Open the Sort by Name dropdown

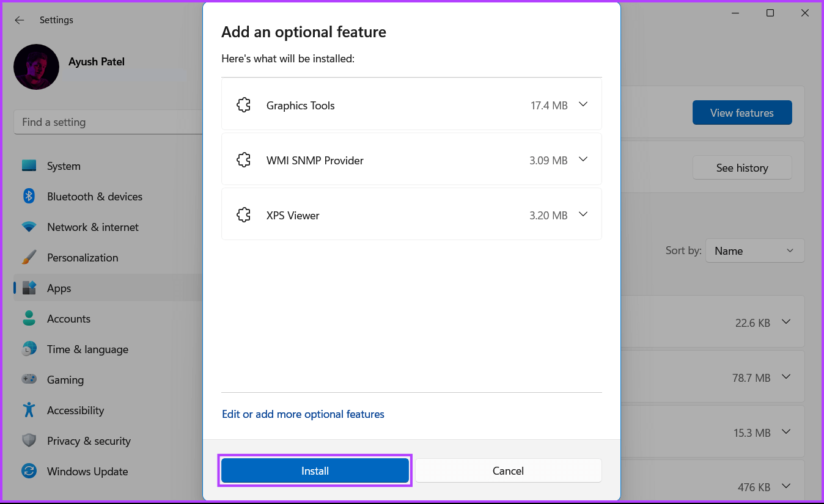click(x=755, y=251)
